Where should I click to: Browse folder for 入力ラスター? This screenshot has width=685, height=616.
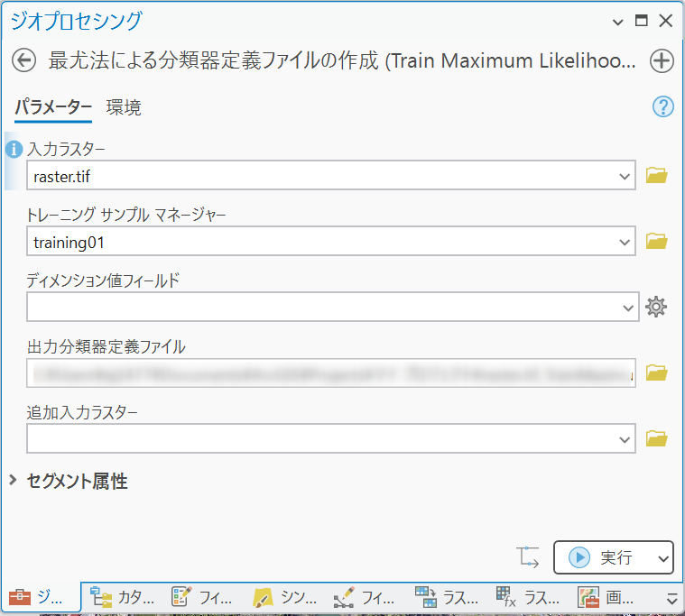(656, 176)
